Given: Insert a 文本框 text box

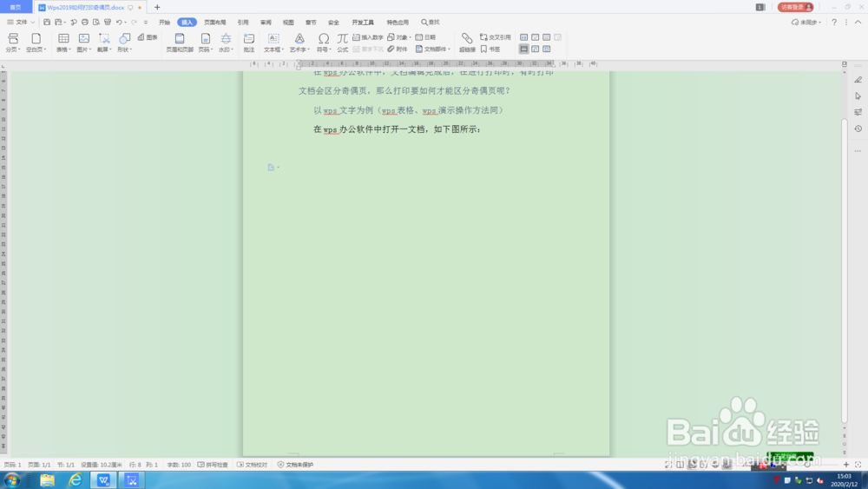Looking at the screenshot, I should pos(273,42).
